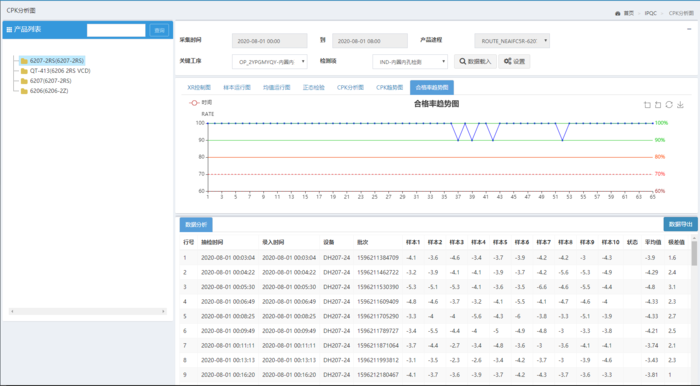Click the chart area-zoom icon
The image size is (700, 386).
point(647,105)
